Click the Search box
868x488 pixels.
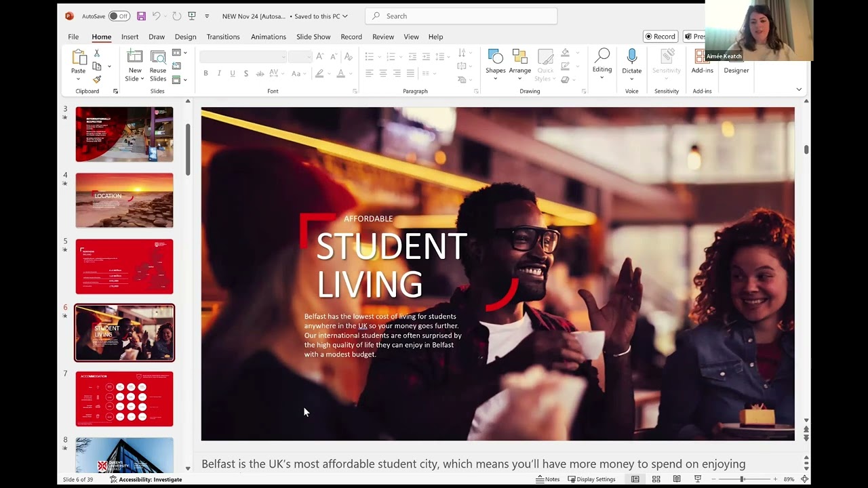click(x=461, y=16)
